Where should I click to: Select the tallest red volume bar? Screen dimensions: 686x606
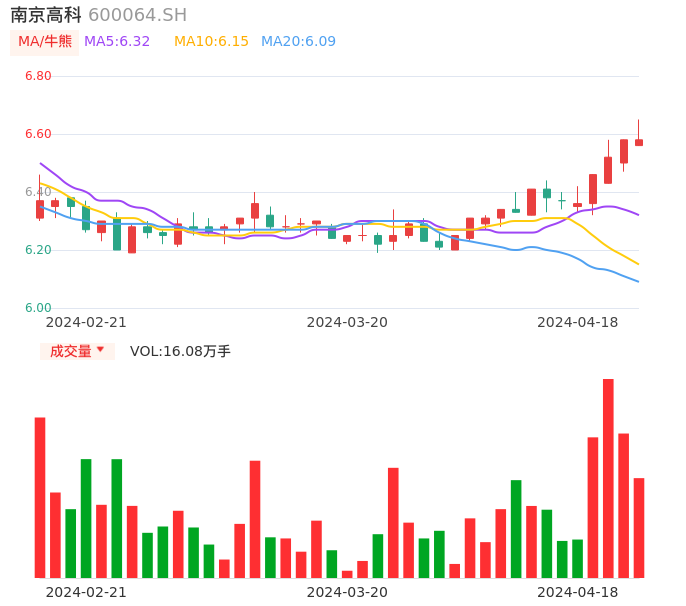pos(608,479)
